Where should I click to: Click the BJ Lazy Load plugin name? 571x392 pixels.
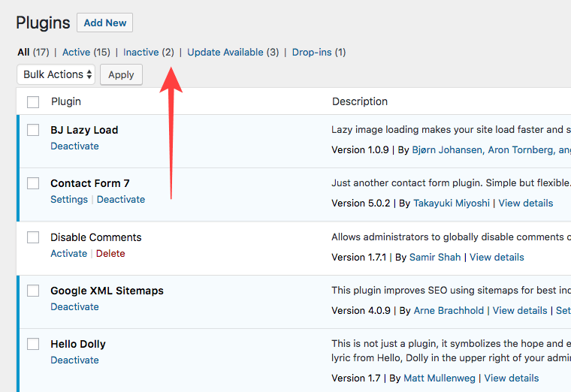[84, 130]
